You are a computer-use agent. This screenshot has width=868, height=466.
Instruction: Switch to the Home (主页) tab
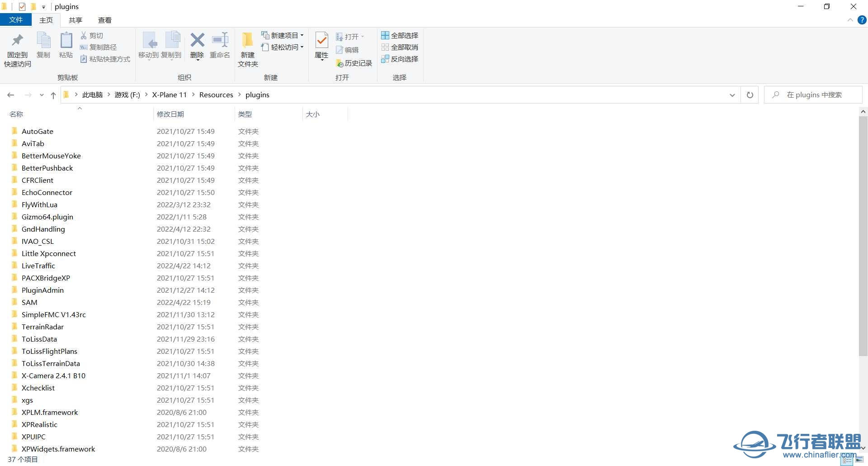(46, 20)
